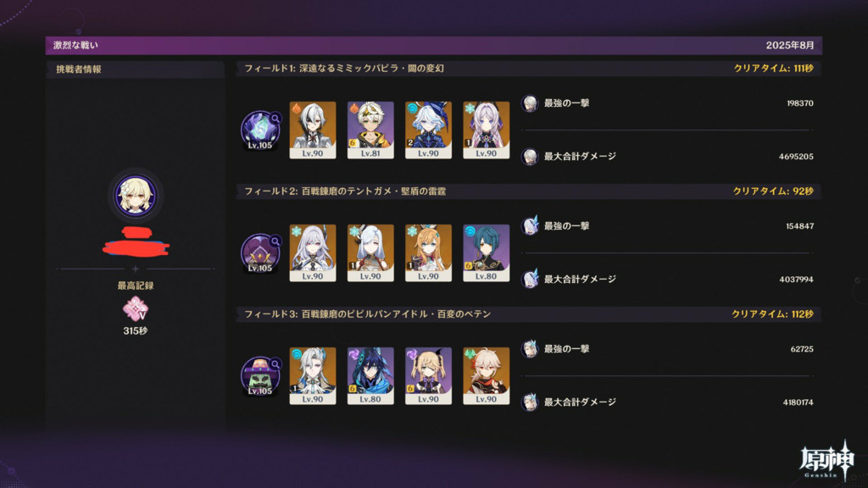Click the フィールド1 header title

click(344, 69)
